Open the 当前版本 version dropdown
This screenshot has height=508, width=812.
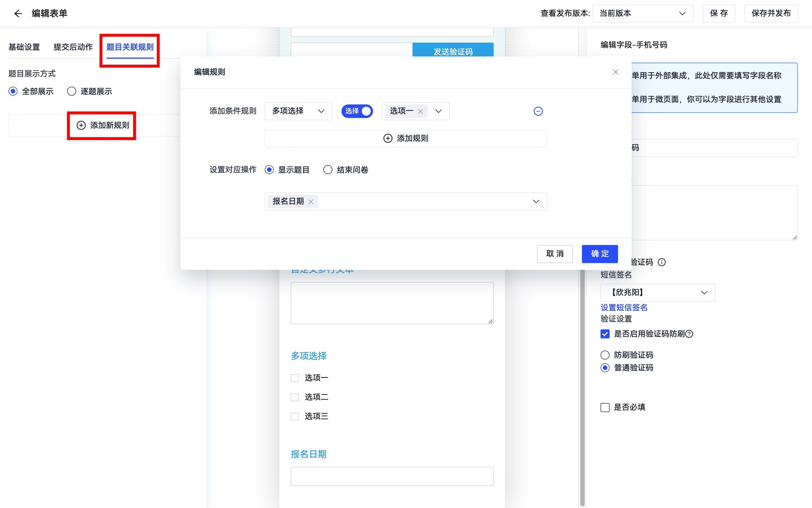point(643,14)
